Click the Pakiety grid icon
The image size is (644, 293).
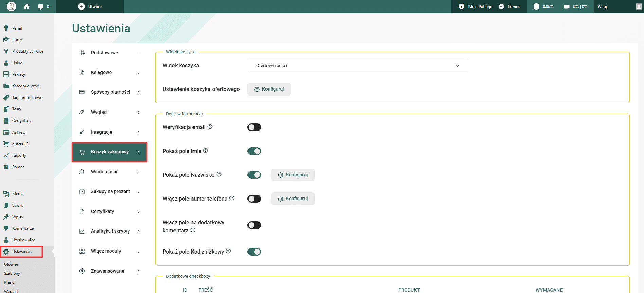point(6,74)
